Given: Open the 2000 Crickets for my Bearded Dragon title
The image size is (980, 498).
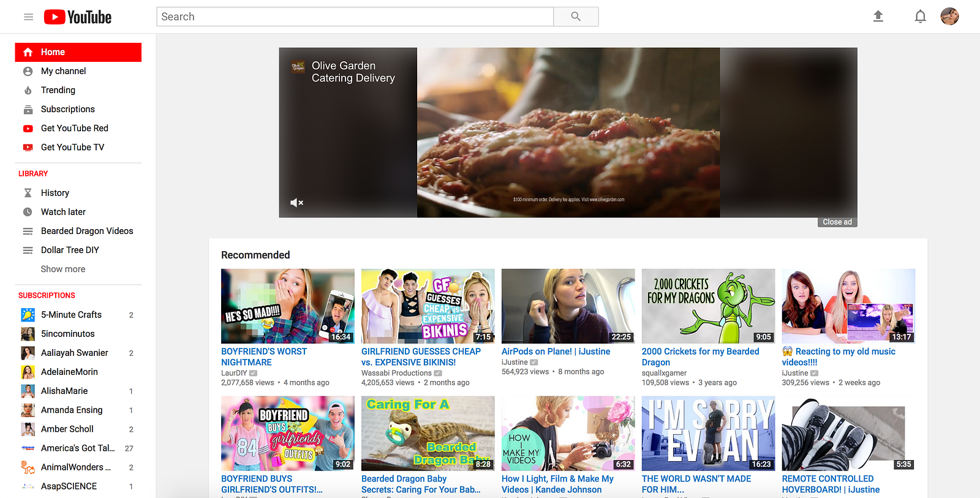Looking at the screenshot, I should pos(701,357).
